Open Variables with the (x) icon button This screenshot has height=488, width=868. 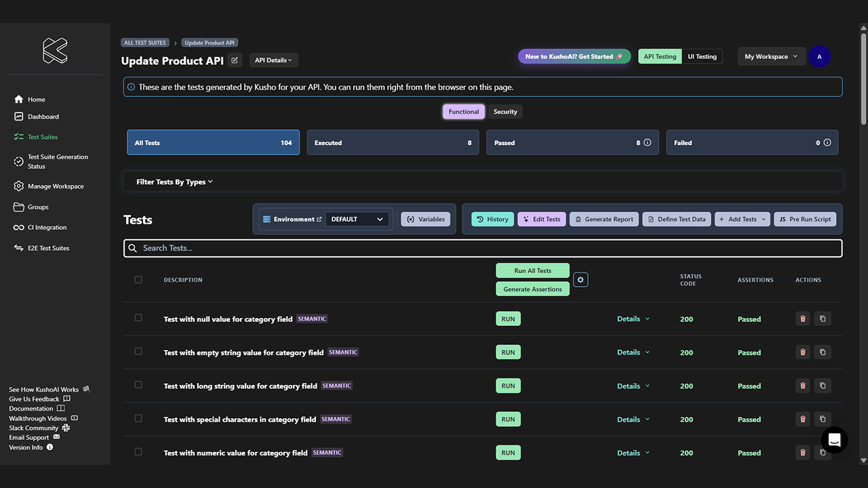click(x=425, y=219)
